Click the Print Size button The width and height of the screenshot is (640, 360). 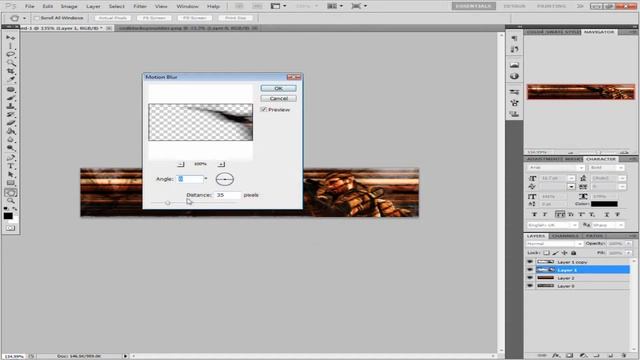click(236, 18)
